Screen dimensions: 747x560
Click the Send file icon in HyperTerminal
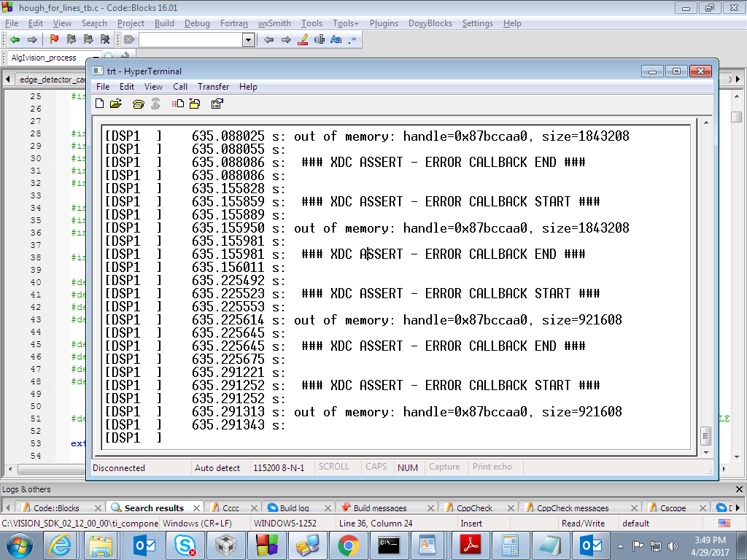pos(178,104)
